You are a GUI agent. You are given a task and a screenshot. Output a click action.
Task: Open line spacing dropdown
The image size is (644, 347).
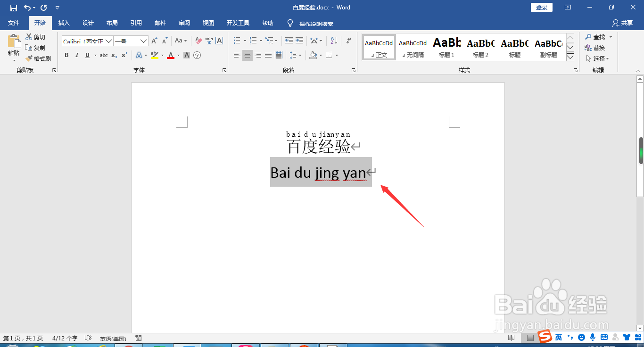point(295,55)
